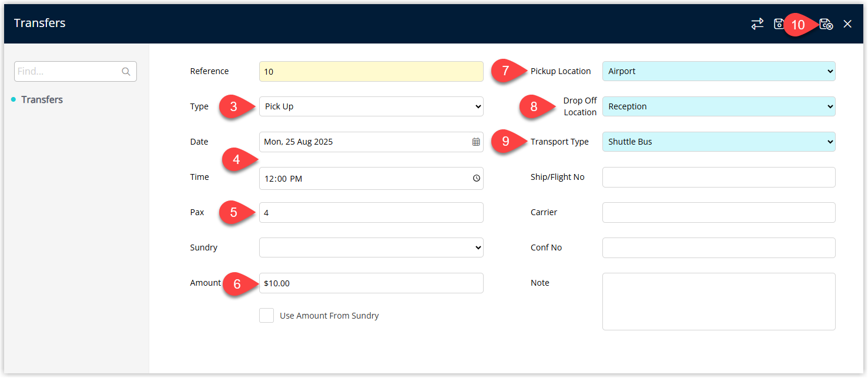This screenshot has height=378, width=868.
Task: Tick the Use Amount From Sundry checkbox
Action: (x=266, y=316)
